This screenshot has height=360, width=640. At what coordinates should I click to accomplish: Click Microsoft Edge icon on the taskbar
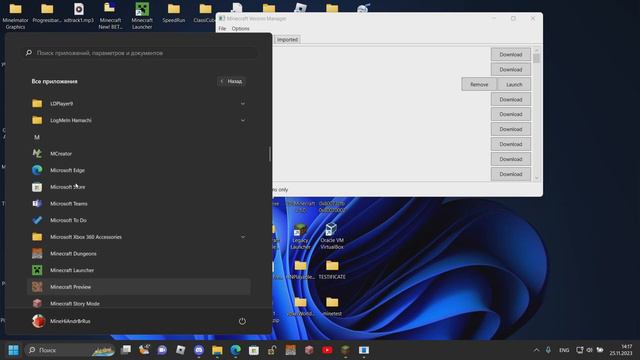[x=236, y=350]
